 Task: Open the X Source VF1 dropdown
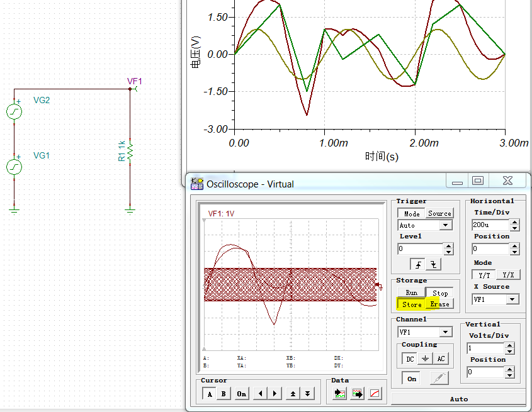click(x=512, y=300)
